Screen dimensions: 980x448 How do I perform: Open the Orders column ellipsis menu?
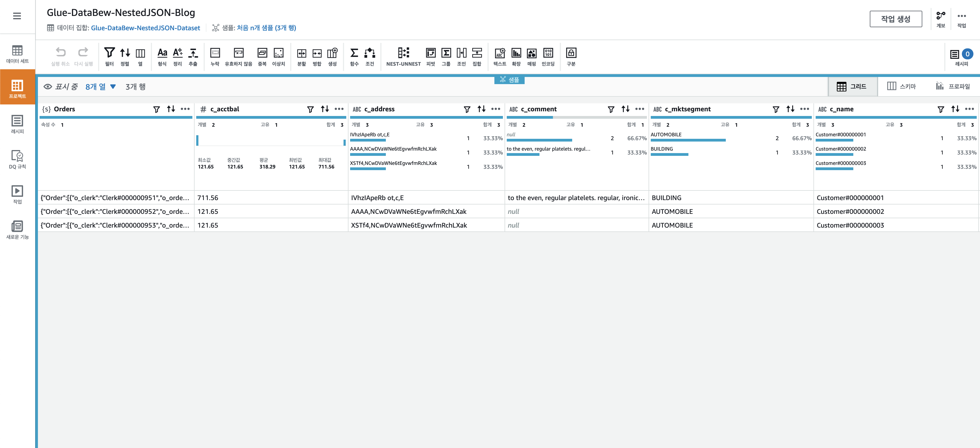[x=185, y=109]
